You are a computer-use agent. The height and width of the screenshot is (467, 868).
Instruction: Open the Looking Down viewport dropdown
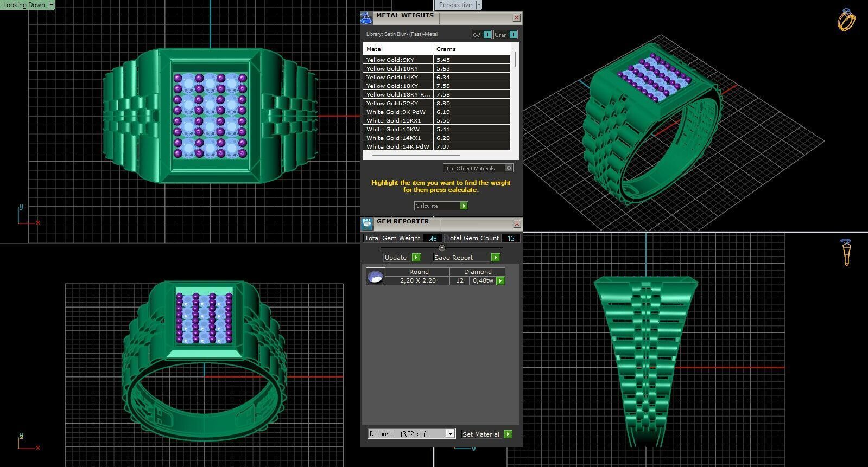(x=52, y=5)
